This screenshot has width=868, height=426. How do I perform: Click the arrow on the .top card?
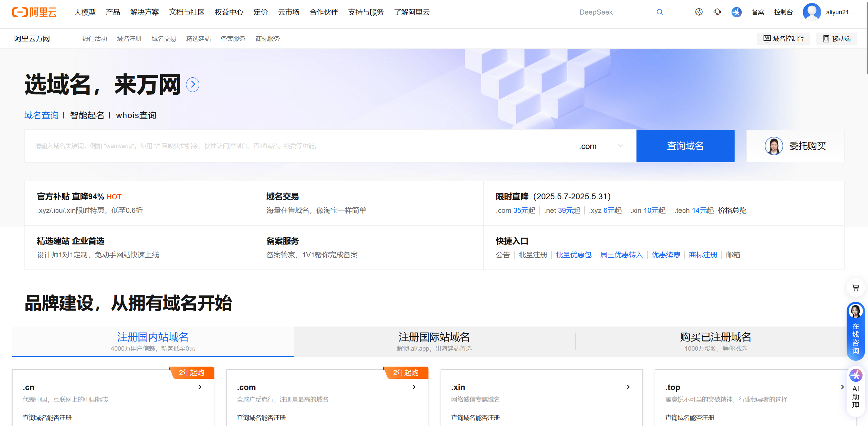tap(842, 387)
